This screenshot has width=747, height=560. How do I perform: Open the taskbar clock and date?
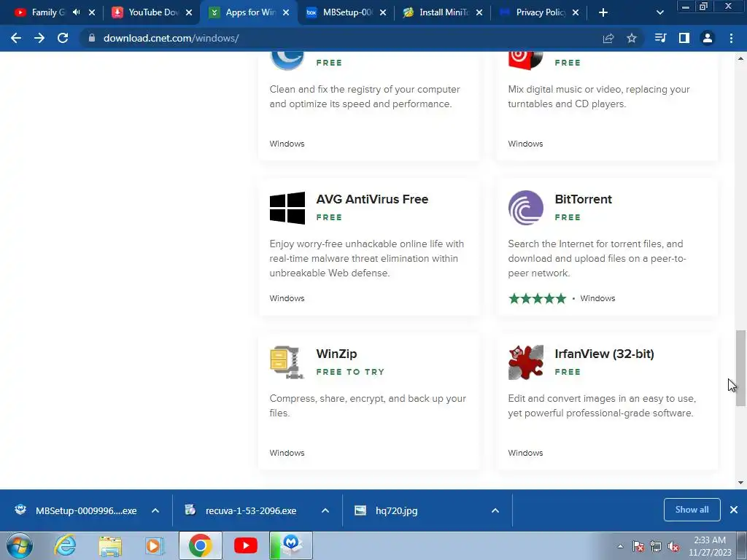pos(710,546)
